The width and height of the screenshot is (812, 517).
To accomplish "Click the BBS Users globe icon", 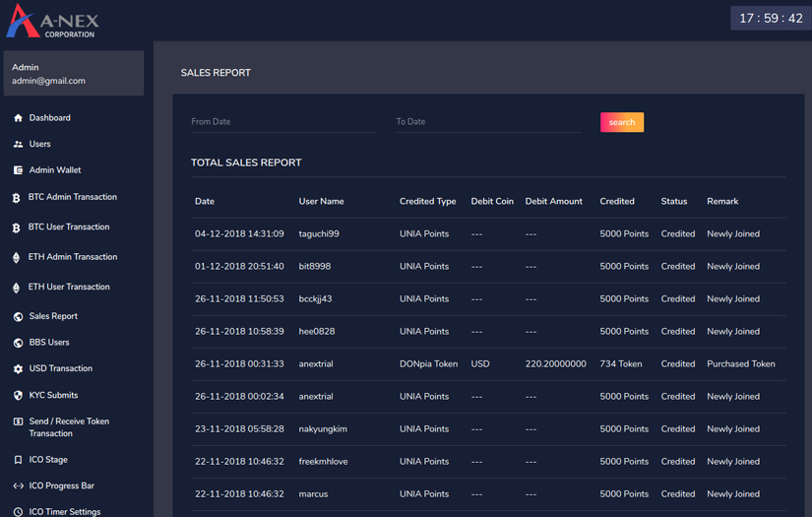I will [x=18, y=343].
